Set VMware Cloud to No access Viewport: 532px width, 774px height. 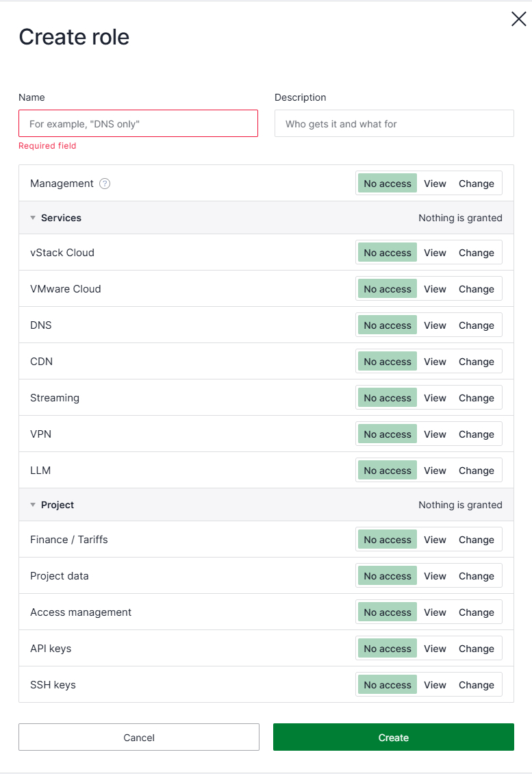(x=388, y=289)
